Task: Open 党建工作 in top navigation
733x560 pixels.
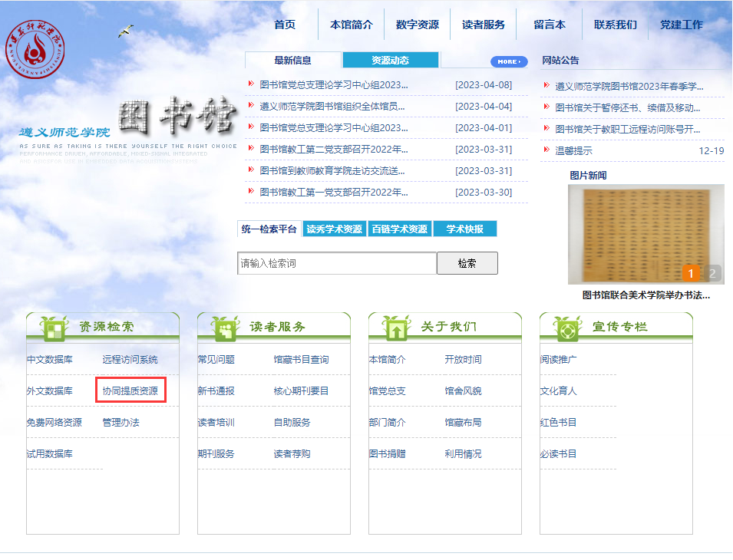Action: click(x=681, y=25)
